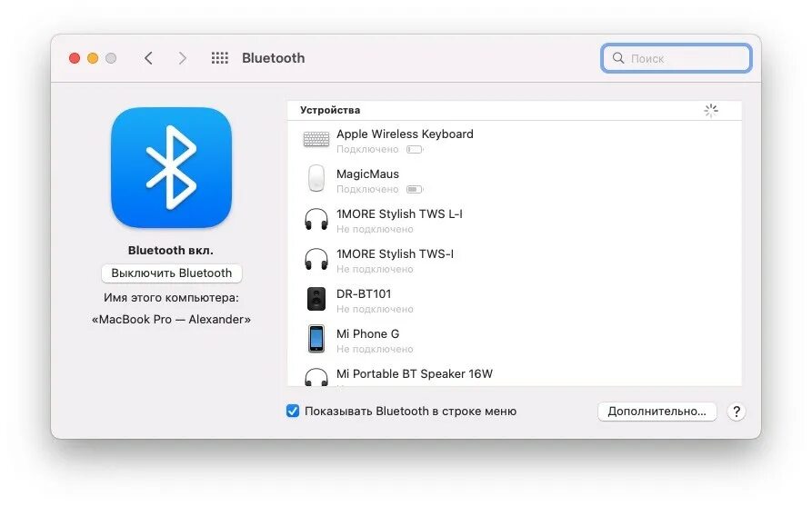Click the scanning spinner in Устройства header
This screenshot has height=506, width=812.
[711, 110]
